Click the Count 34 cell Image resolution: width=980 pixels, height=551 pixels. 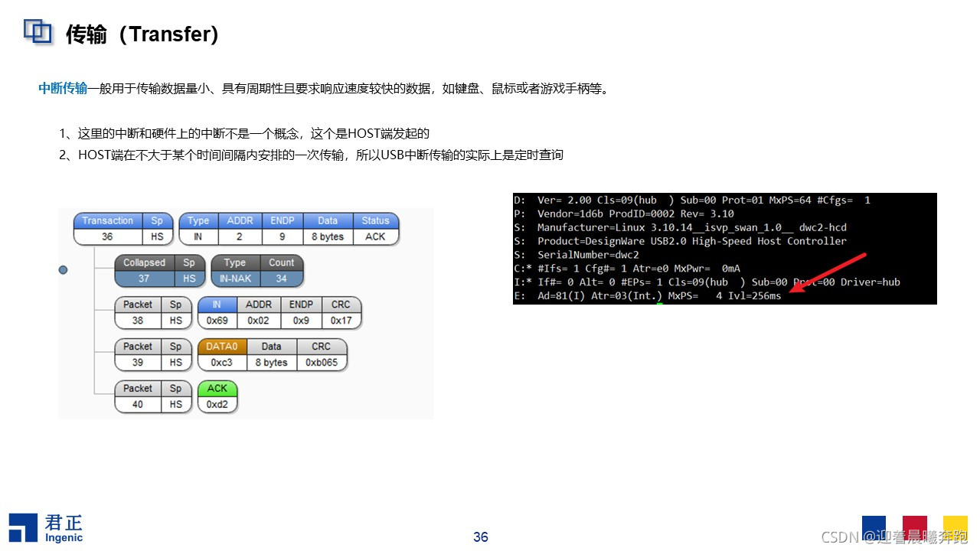click(281, 271)
